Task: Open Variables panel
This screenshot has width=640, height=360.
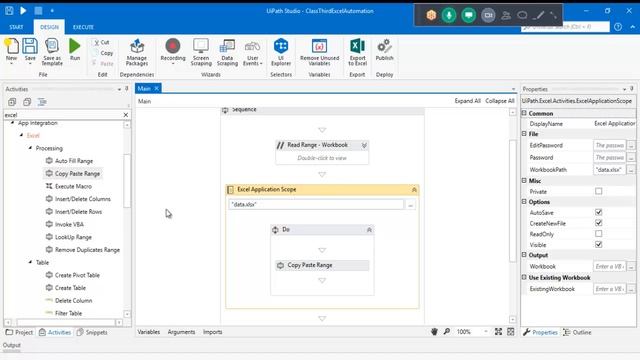Action: 149,332
